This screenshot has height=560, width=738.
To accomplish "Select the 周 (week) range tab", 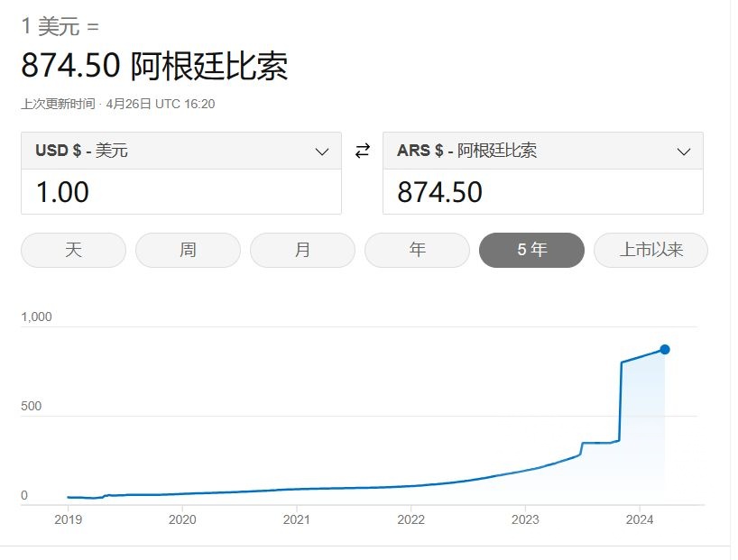I will click(188, 250).
